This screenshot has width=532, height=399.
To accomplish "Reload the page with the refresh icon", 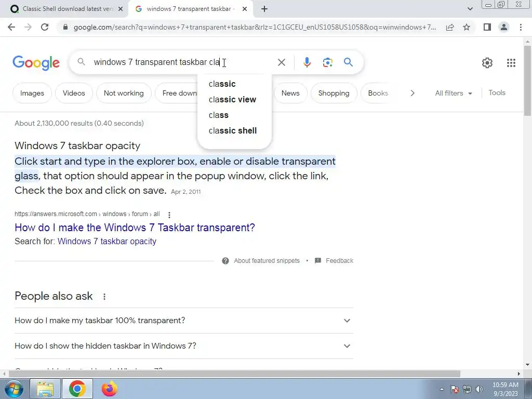I will click(45, 27).
